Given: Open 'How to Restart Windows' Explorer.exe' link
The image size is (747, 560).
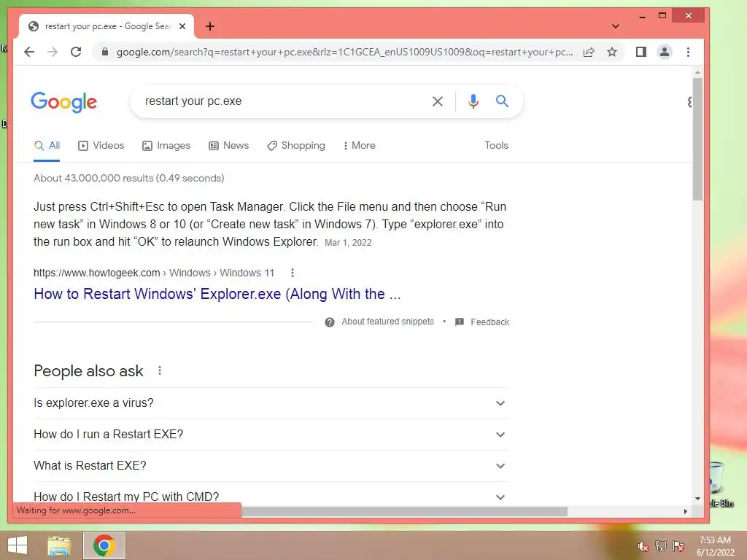Looking at the screenshot, I should (217, 294).
